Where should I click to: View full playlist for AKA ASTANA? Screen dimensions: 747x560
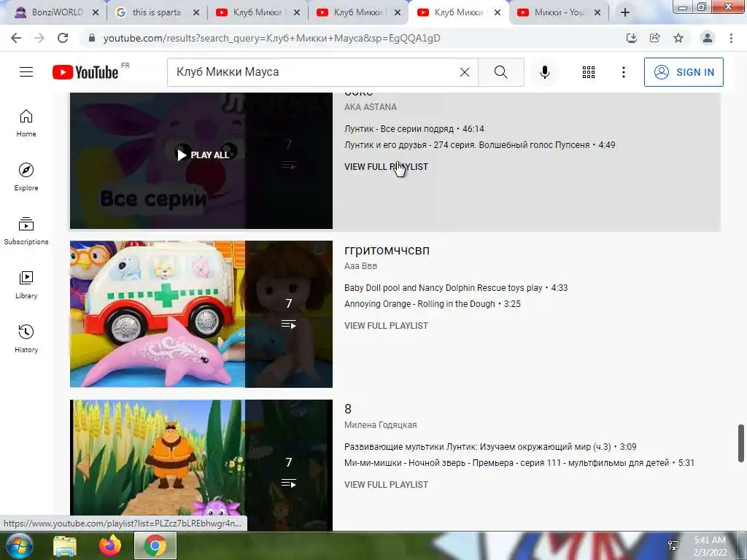(x=386, y=167)
